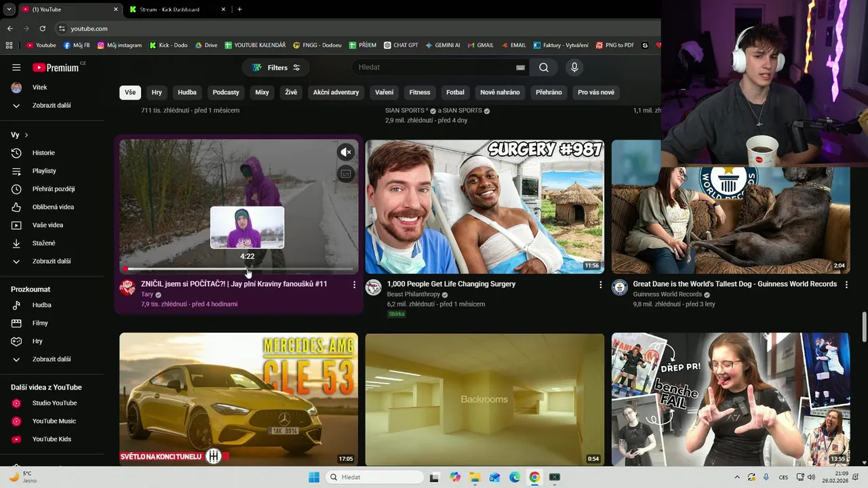
Task: Click the Sbírka badge under Beast Philanthropy video
Action: pyautogui.click(x=397, y=314)
